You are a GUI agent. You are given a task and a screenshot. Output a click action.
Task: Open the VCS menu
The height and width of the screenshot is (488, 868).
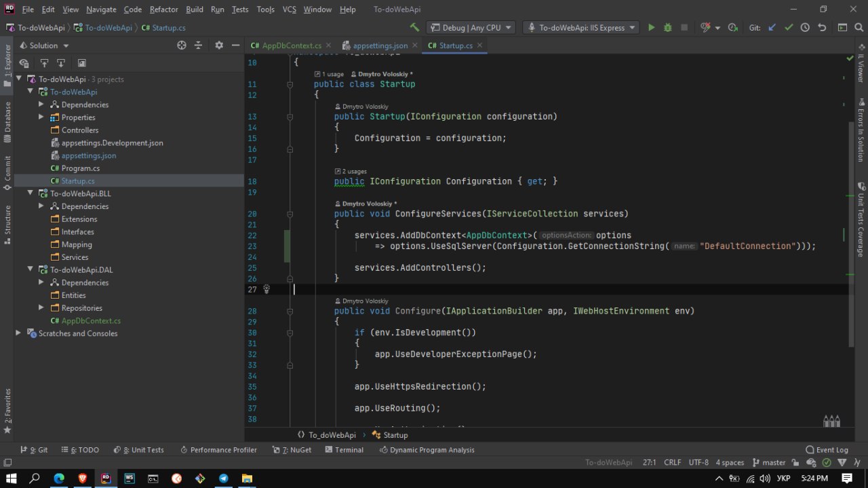[289, 10]
